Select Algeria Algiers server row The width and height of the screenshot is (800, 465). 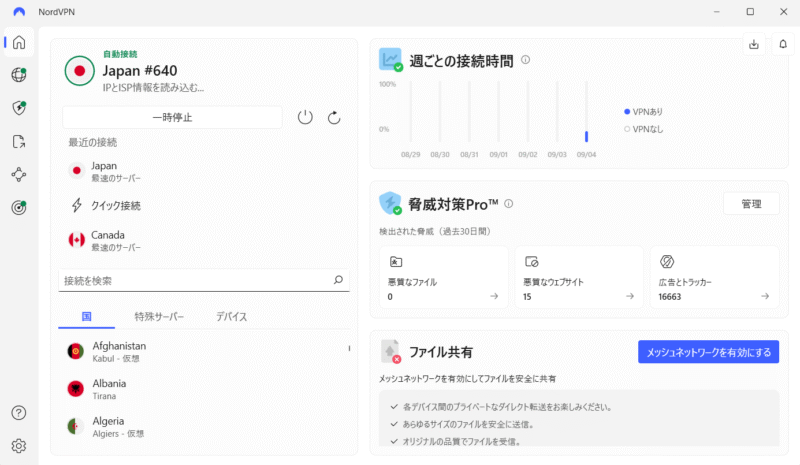(x=204, y=427)
